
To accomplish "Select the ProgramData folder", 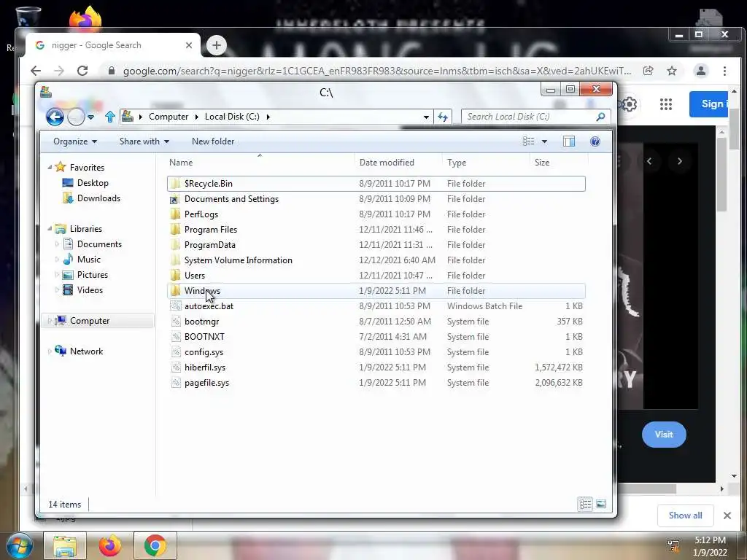I will [x=376, y=245].
